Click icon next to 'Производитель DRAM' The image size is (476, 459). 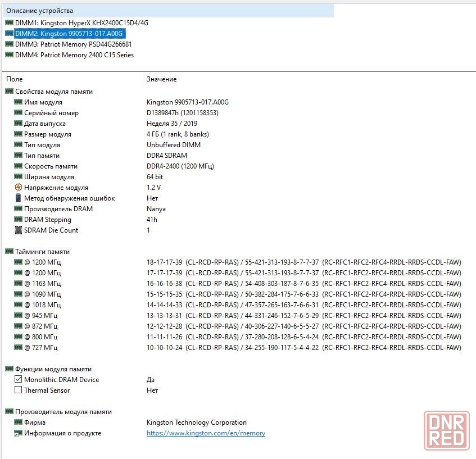click(x=18, y=208)
